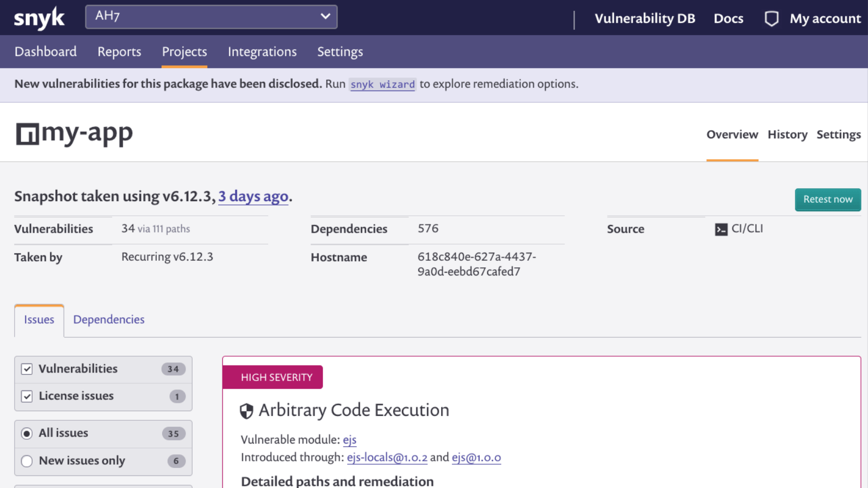The image size is (868, 488).
Task: Click the snyk wizard command link
Action: click(x=382, y=84)
